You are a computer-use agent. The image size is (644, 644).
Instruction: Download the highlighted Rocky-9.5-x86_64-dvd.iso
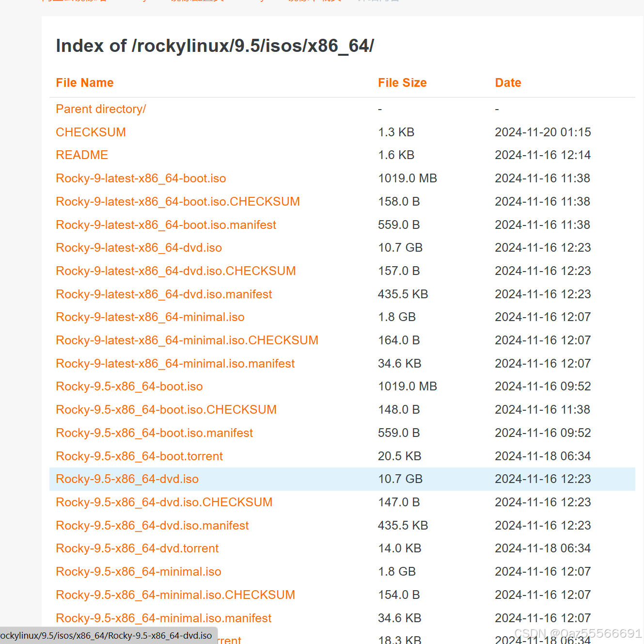coord(127,479)
